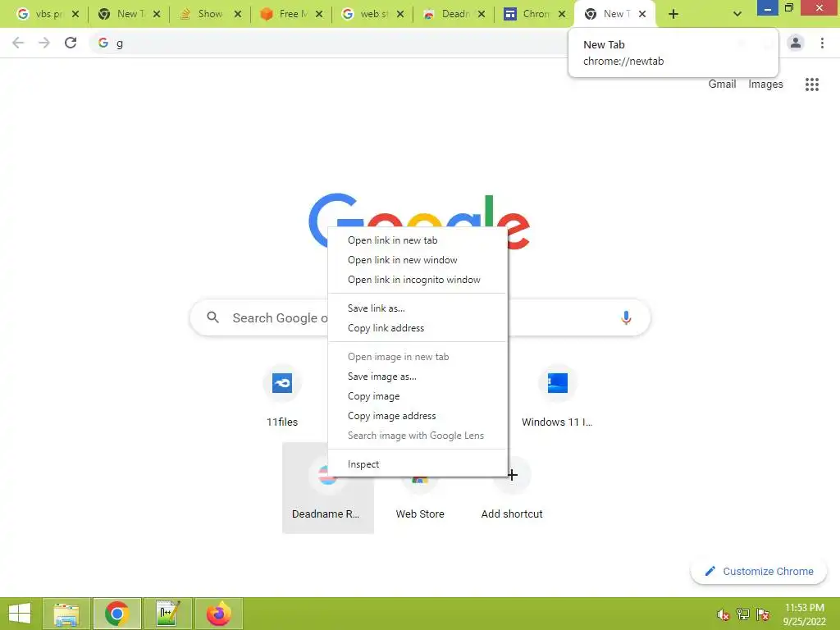Open Firefox from the taskbar
The width and height of the screenshot is (840, 630).
[x=218, y=614]
